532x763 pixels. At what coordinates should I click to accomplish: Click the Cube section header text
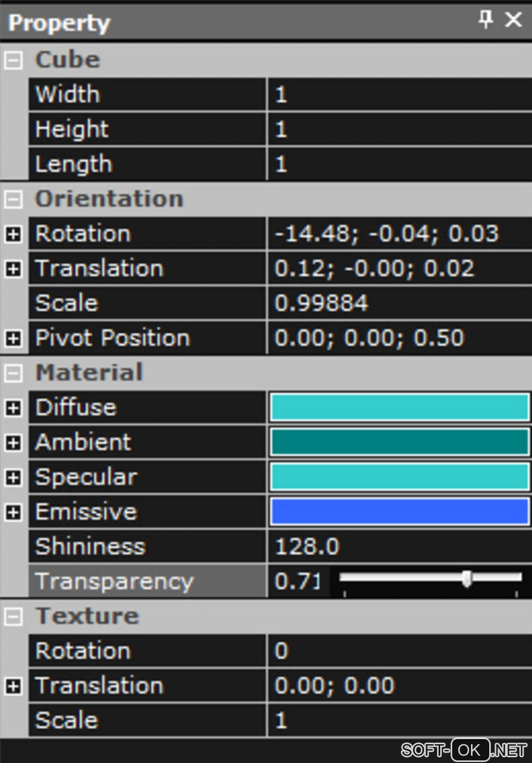(68, 59)
